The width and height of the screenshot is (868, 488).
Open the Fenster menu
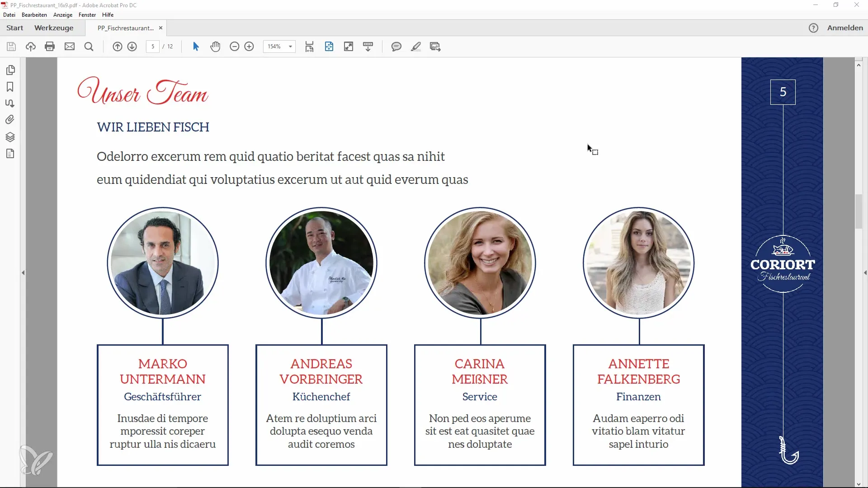(87, 15)
